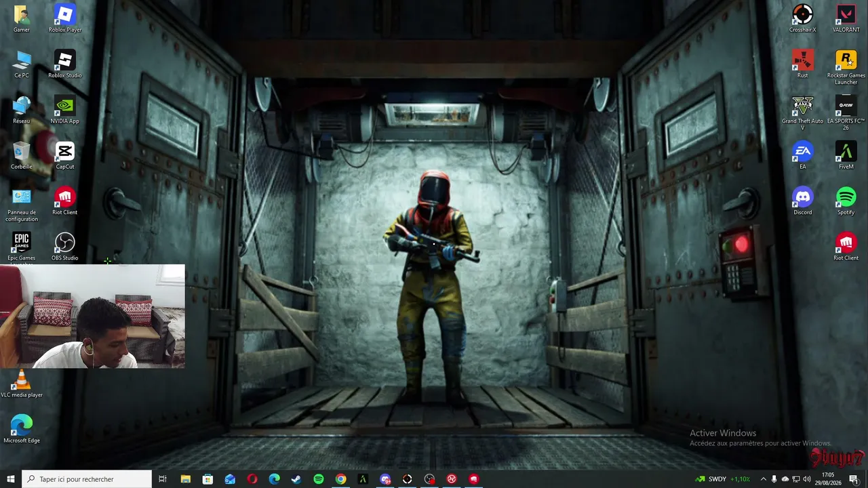
Task: Open Task View from the taskbar
Action: click(x=163, y=479)
